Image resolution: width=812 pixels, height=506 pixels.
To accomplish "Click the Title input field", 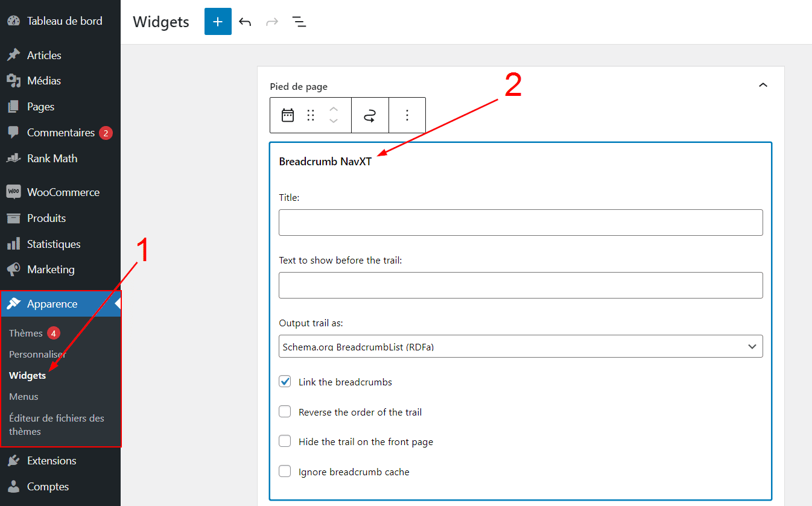I will point(520,223).
